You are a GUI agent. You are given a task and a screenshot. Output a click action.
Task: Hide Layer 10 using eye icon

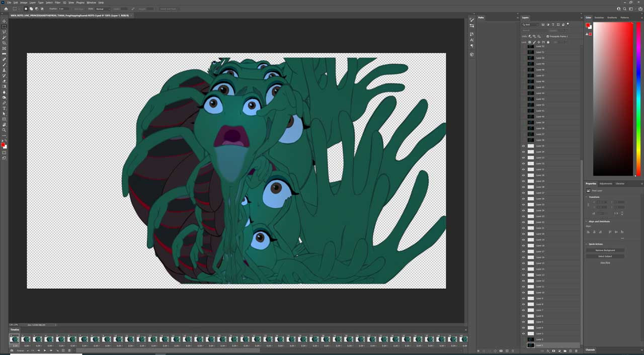[523, 292]
